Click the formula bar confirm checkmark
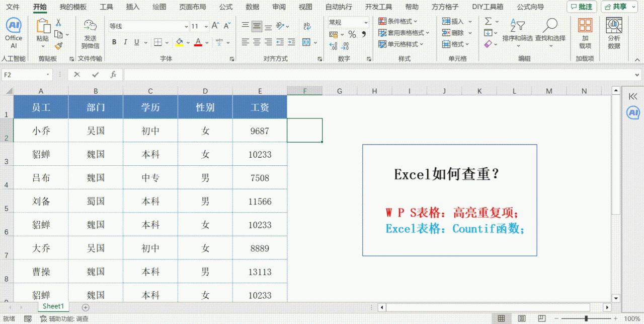 [95, 75]
